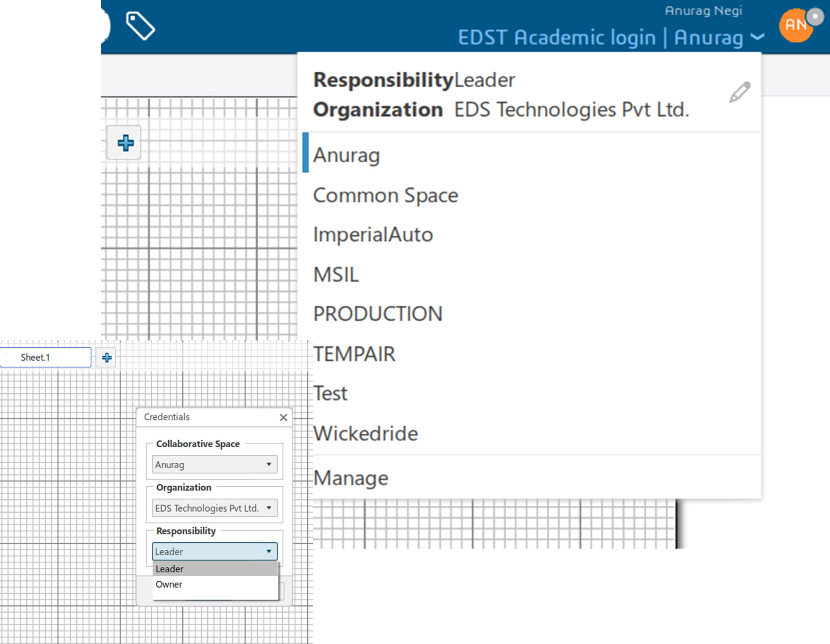Click the tag icon in the top bar
The width and height of the screenshot is (830, 644).
click(140, 26)
